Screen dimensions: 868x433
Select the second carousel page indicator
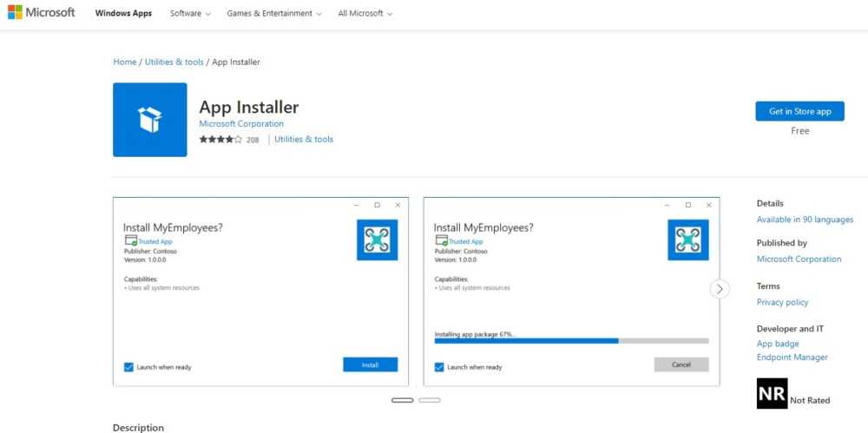[x=430, y=400]
